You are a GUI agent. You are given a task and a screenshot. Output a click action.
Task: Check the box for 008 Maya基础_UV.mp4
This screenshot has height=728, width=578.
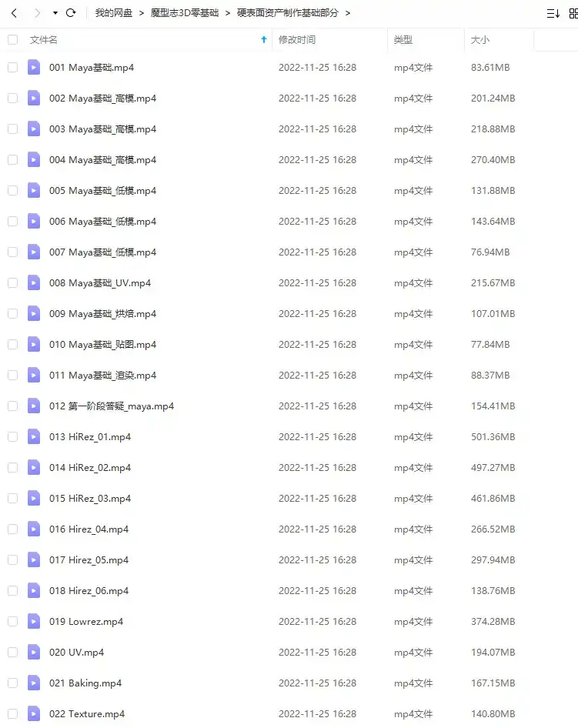(x=13, y=282)
